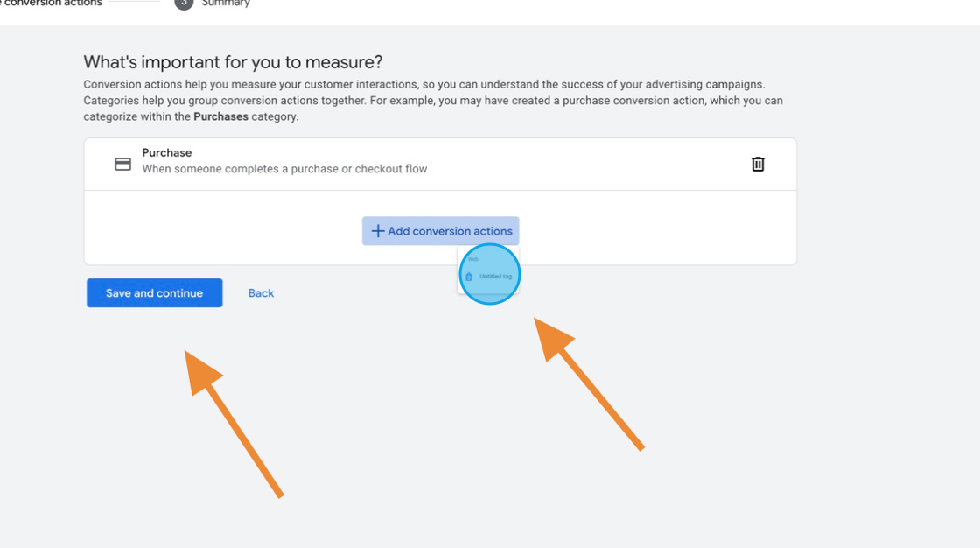Go Back to the previous step
Image resolution: width=980 pixels, height=548 pixels.
(261, 293)
